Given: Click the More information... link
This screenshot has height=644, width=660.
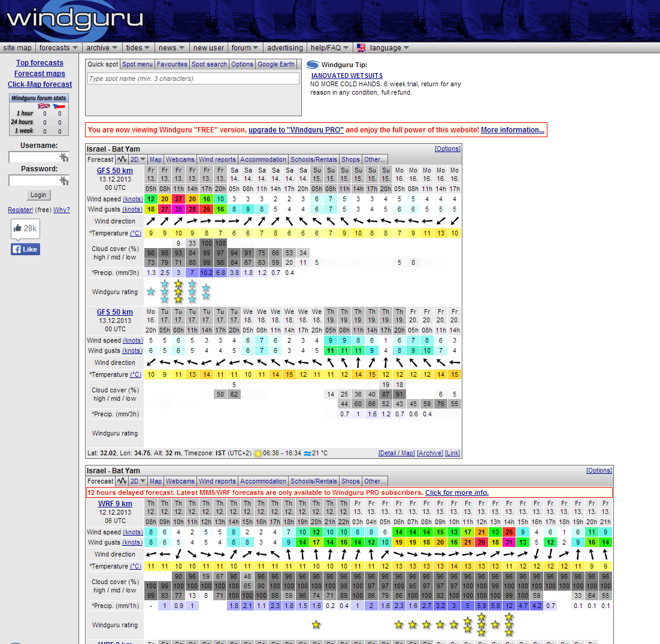Looking at the screenshot, I should (512, 130).
